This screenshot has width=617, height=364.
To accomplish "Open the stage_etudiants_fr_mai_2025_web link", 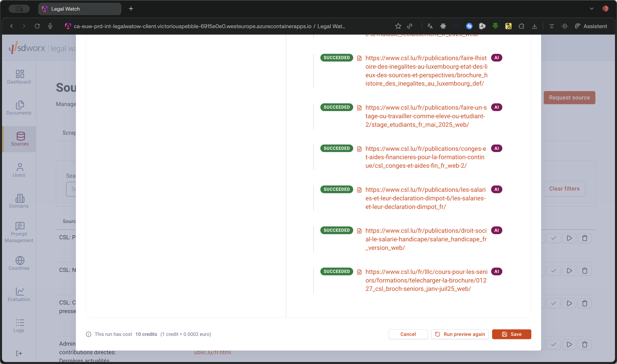I will tap(426, 116).
